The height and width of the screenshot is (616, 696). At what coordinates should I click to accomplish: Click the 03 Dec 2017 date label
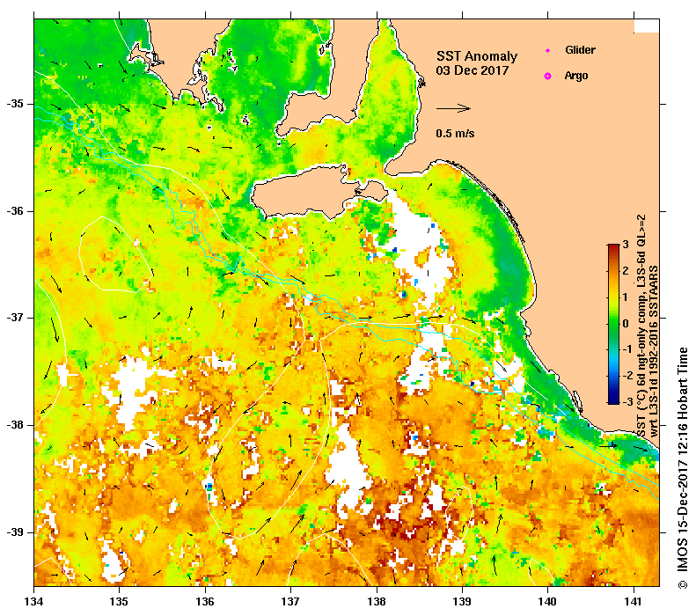(472, 70)
